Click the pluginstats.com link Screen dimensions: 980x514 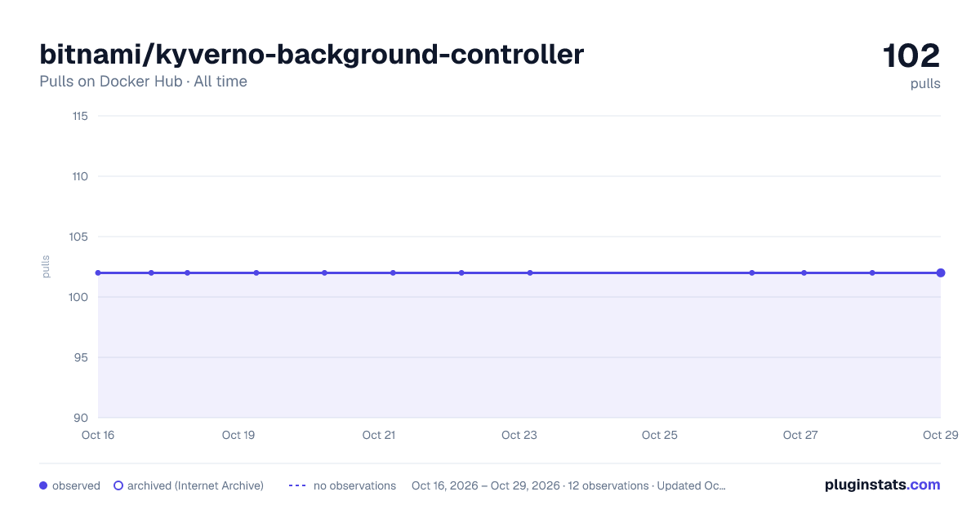882,485
